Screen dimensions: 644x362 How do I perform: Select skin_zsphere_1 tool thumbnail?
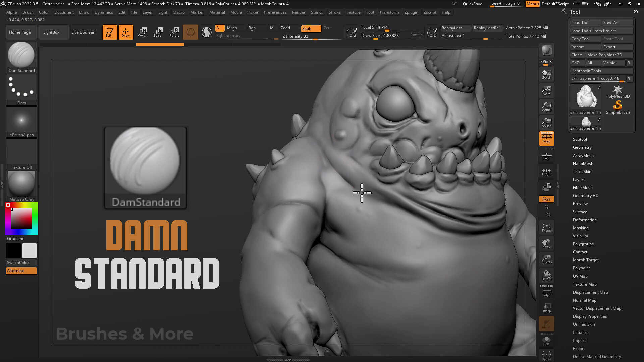tap(586, 100)
